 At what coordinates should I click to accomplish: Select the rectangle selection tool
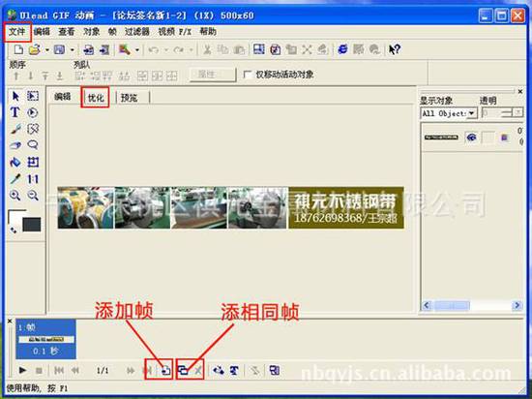click(x=33, y=96)
